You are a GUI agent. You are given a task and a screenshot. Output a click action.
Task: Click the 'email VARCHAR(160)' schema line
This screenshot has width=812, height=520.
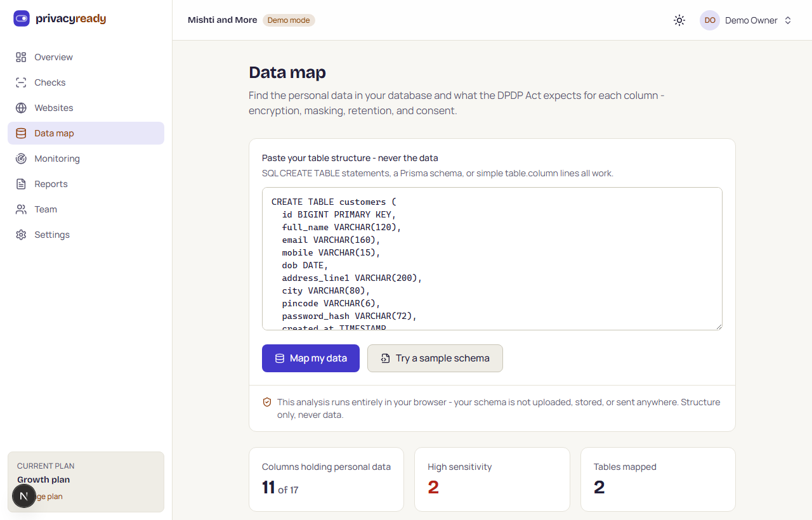pos(331,240)
